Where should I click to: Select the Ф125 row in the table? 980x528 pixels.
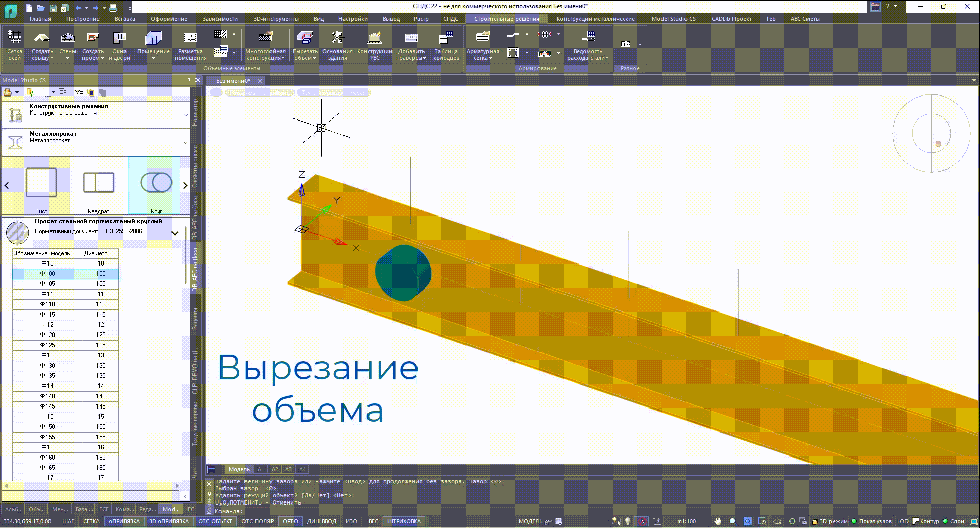click(x=65, y=345)
